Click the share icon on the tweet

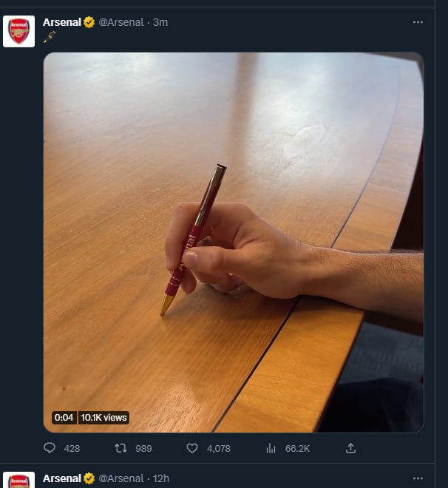[x=351, y=448]
